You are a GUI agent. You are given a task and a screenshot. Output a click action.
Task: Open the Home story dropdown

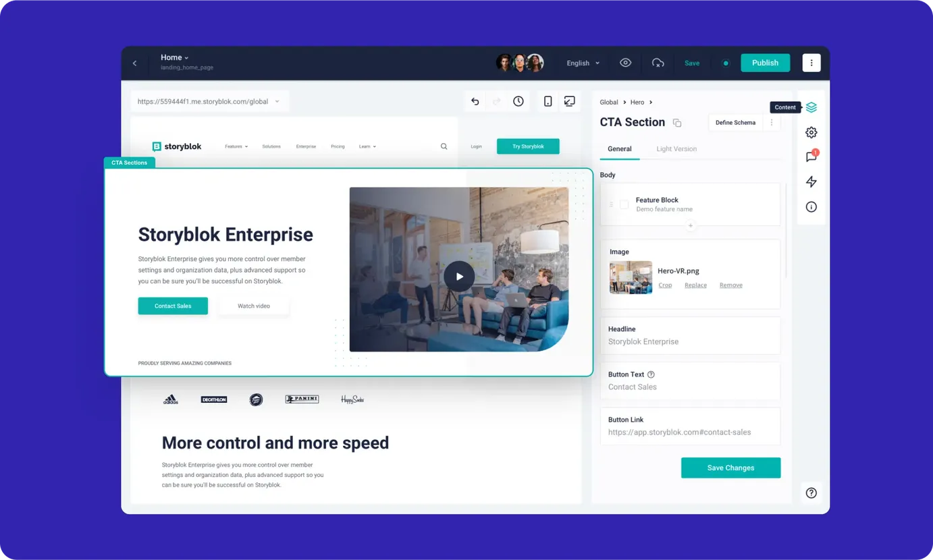[175, 57]
